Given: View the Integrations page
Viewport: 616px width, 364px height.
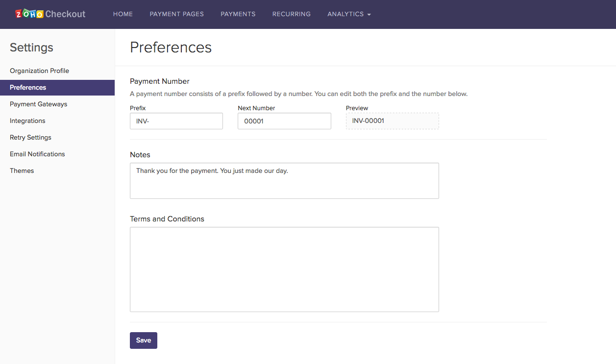Looking at the screenshot, I should pos(27,121).
